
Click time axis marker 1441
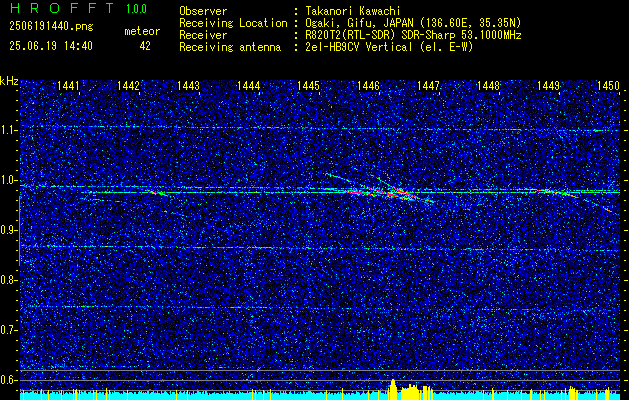(68, 86)
